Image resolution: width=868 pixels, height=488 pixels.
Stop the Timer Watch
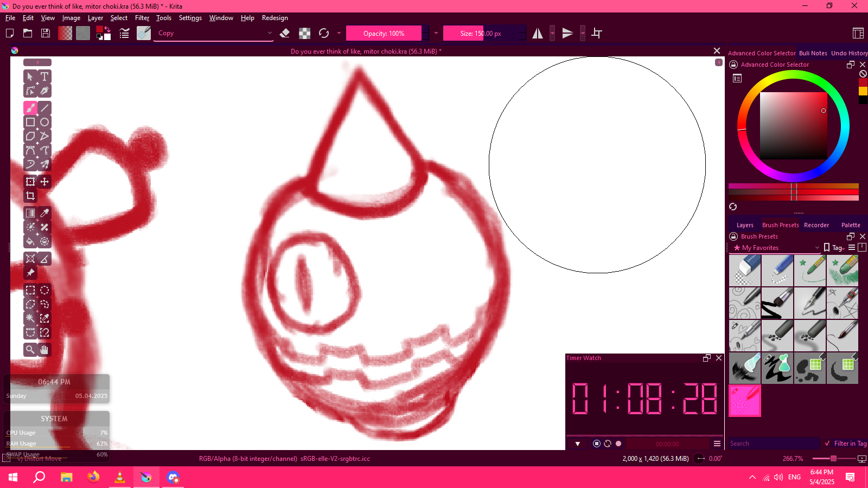597,444
